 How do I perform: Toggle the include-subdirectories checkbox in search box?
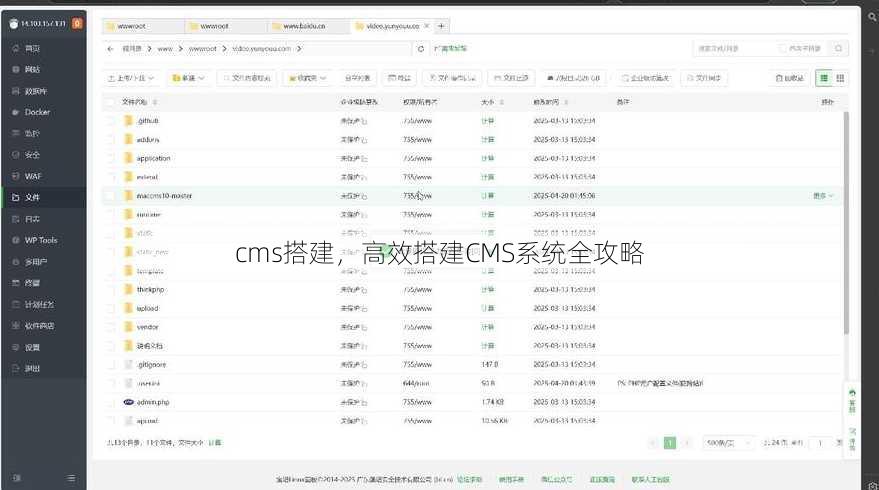click(x=783, y=49)
